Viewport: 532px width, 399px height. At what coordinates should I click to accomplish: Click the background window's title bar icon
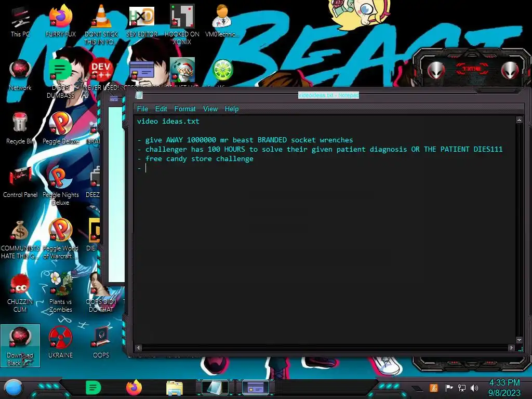114,99
